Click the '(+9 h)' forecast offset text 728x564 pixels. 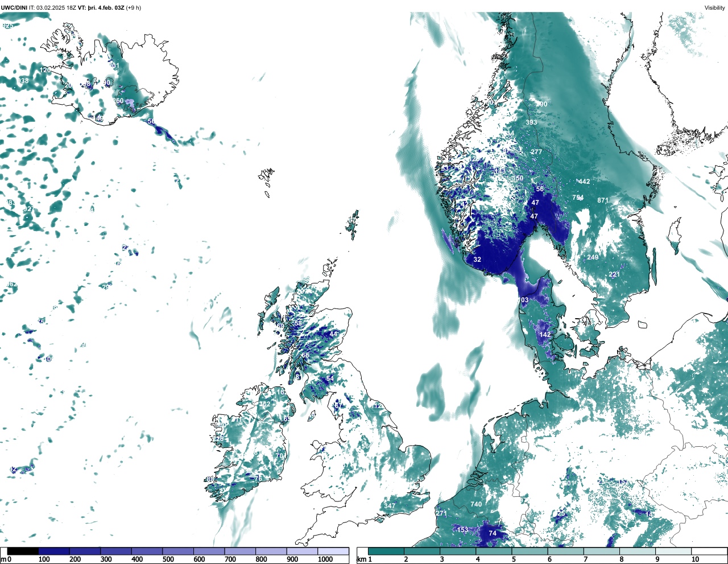point(133,7)
